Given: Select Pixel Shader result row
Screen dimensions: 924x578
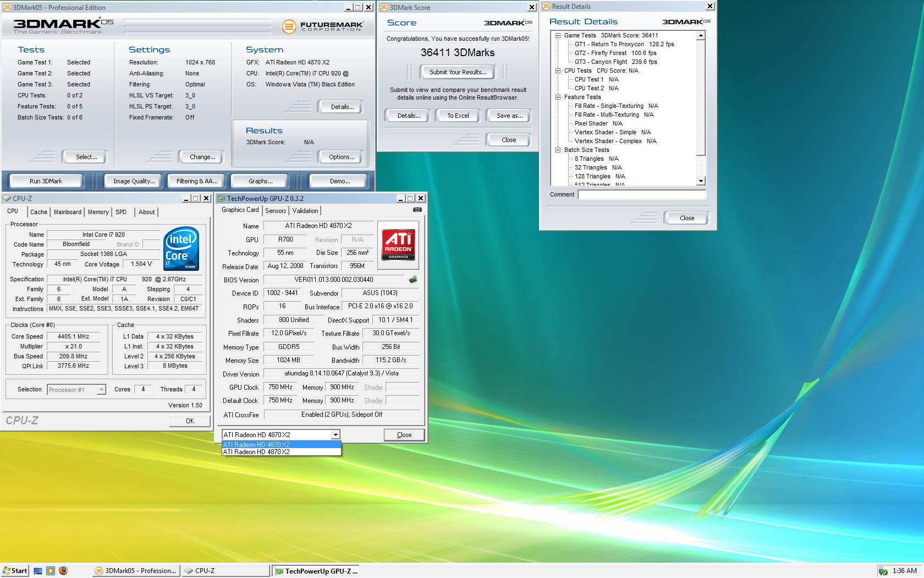Looking at the screenshot, I should (598, 123).
